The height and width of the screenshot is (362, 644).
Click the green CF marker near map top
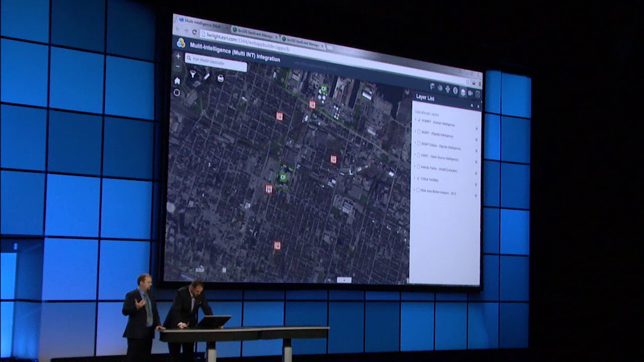(x=325, y=89)
